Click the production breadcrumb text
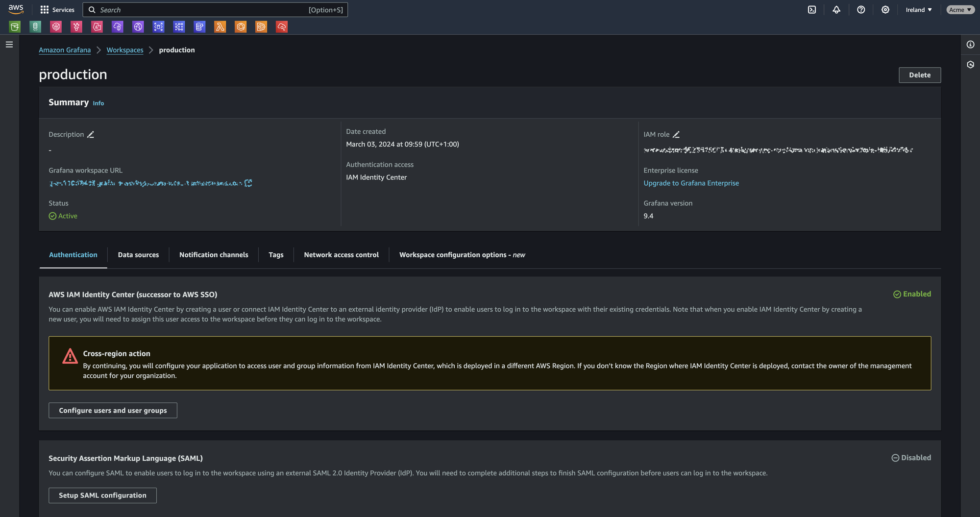The image size is (980, 517). [x=177, y=50]
